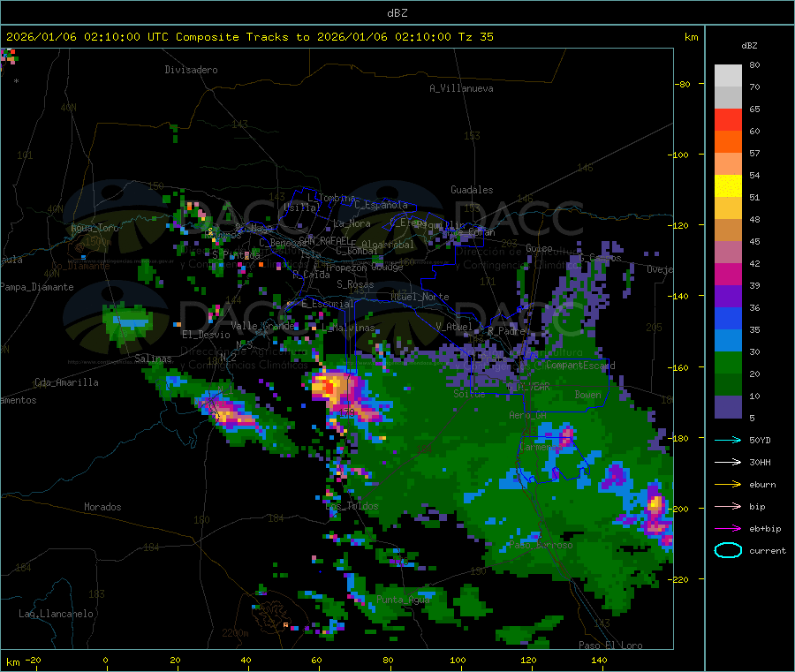Click the 'El_Desvio' map label
Image resolution: width=795 pixels, height=672 pixels.
(x=206, y=335)
